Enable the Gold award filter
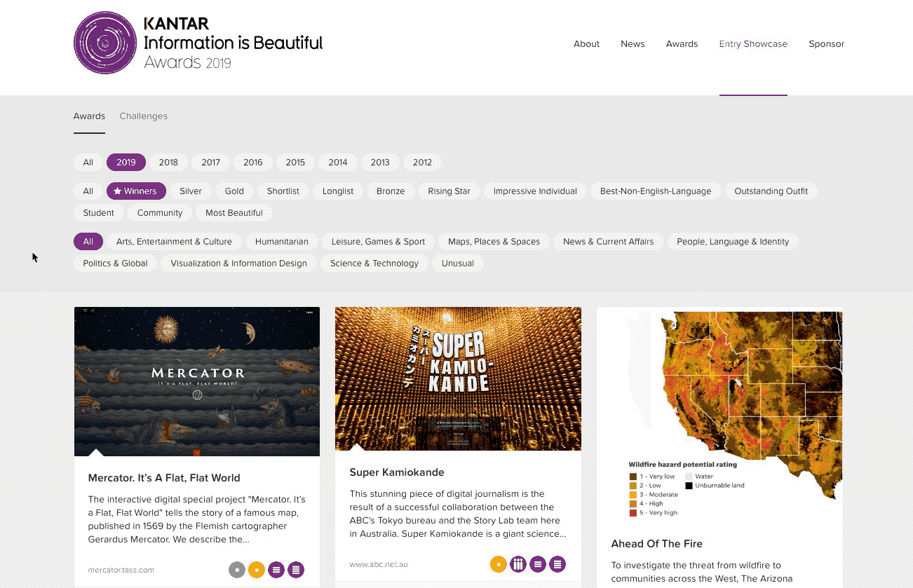Screen dimensions: 913x588 pyautogui.click(x=234, y=191)
